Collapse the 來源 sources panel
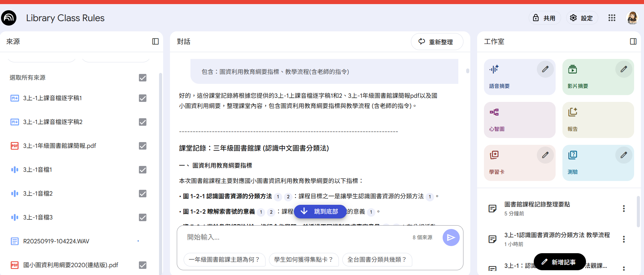 155,42
